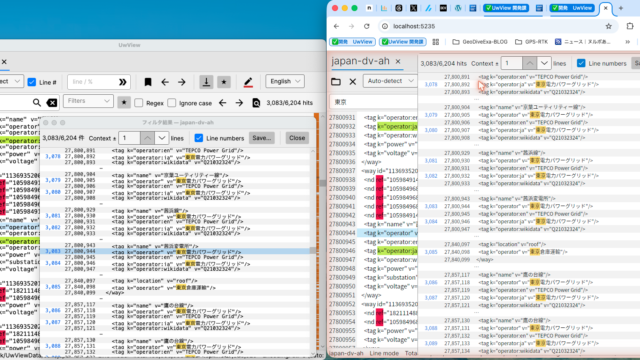640x360 pixels.
Task: Select hit 3,078 link in filter dialog
Action: (x=53, y=156)
